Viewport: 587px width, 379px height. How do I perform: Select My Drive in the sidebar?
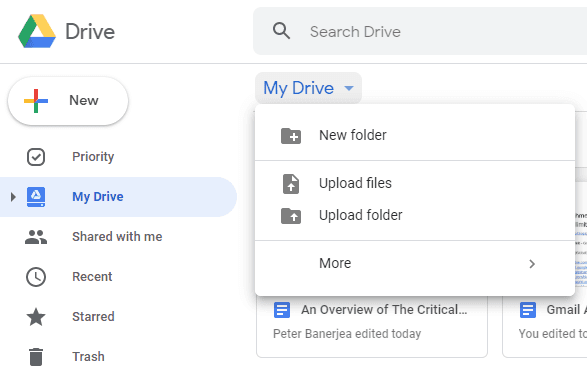pyautogui.click(x=118, y=197)
